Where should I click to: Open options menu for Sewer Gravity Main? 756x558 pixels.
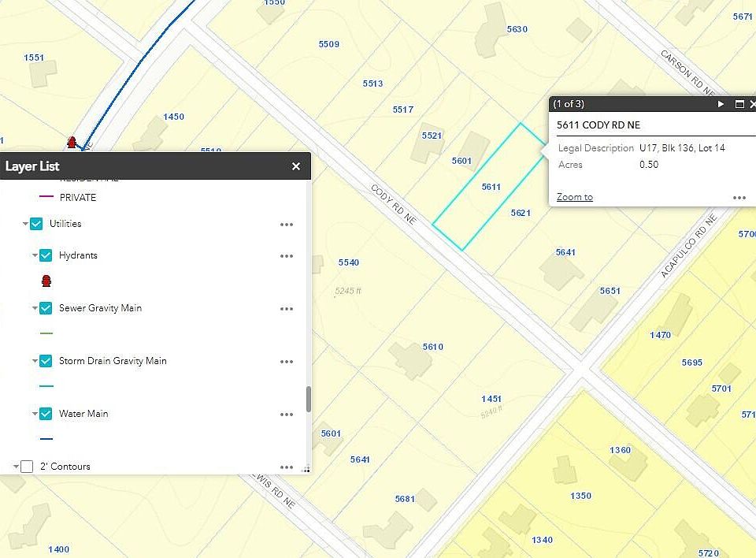coord(287,309)
